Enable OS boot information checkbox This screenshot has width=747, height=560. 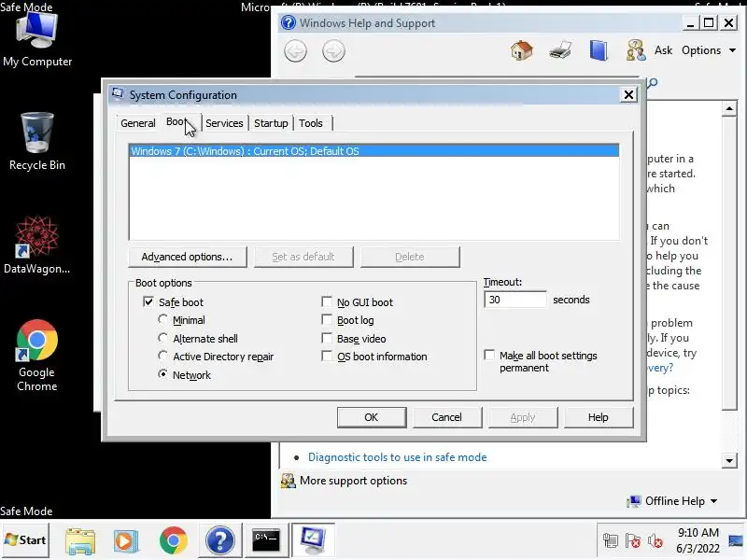pos(327,357)
